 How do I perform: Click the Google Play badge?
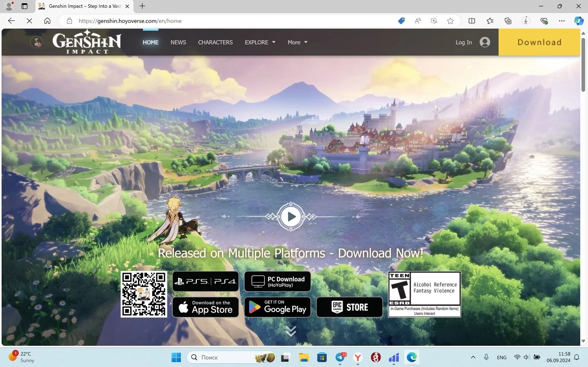pos(278,307)
